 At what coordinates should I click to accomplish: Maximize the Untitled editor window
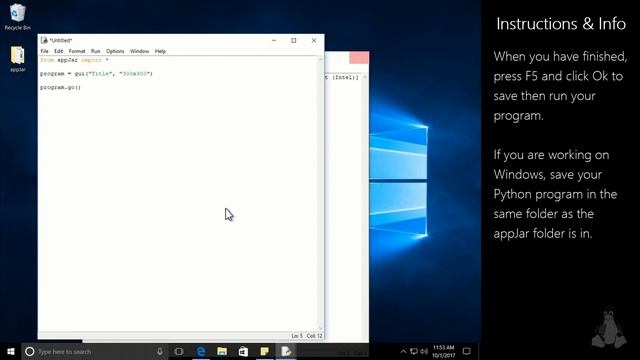[x=293, y=40]
